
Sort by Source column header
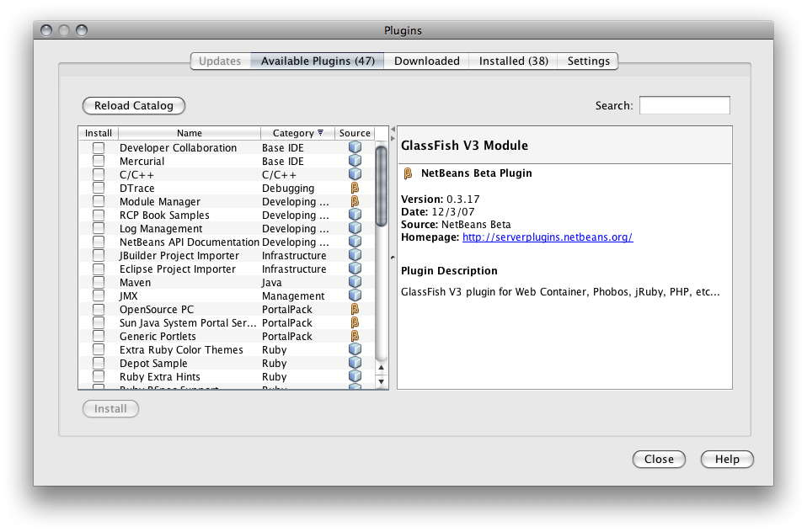[355, 133]
